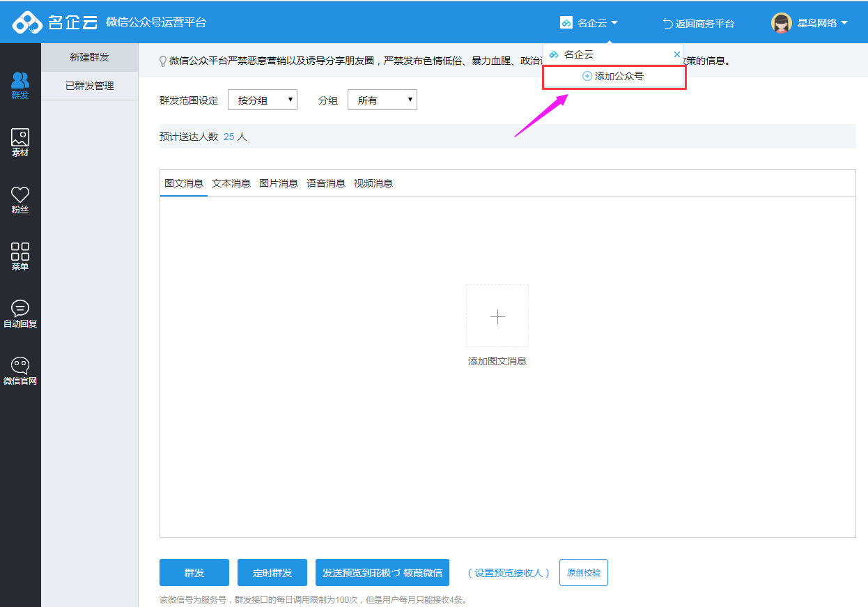This screenshot has width=868, height=607.
Task: Open the 自动回复 chat icon
Action: [20, 314]
